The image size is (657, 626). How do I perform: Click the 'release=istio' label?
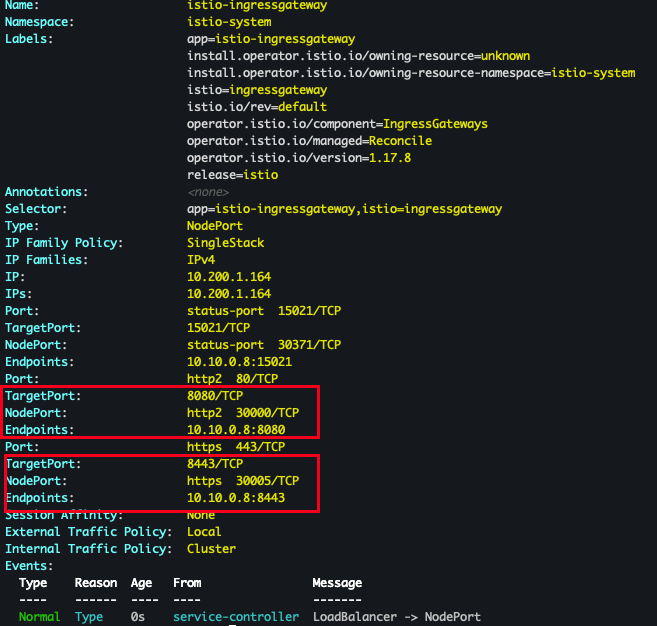[233, 175]
